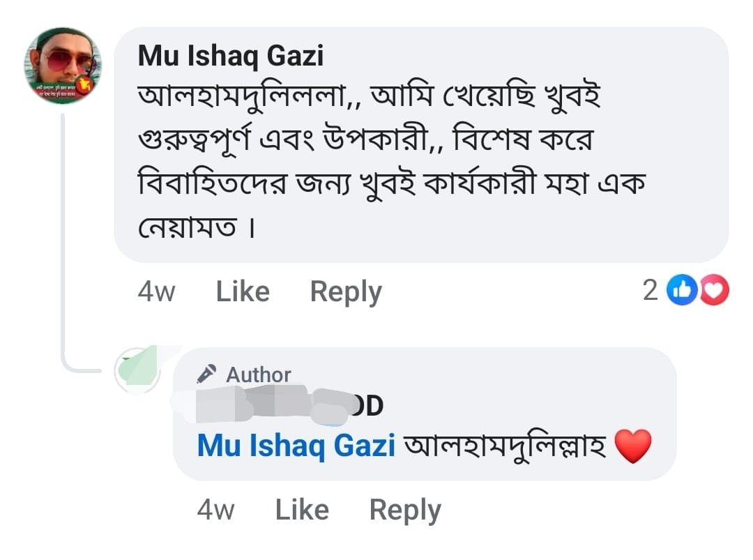Image resolution: width=753 pixels, height=560 pixels.
Task: Open the author reply's 4w timestamp
Action: (x=215, y=510)
